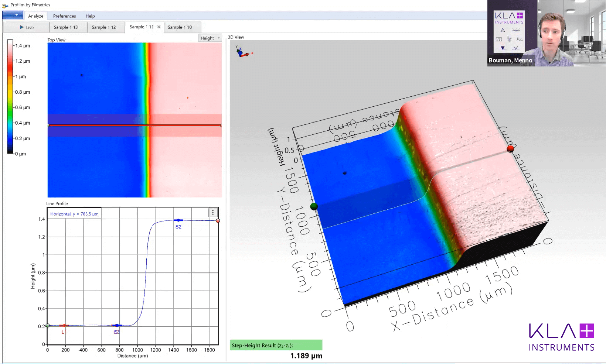
Task: Click the Live play button tab
Action: click(x=26, y=27)
